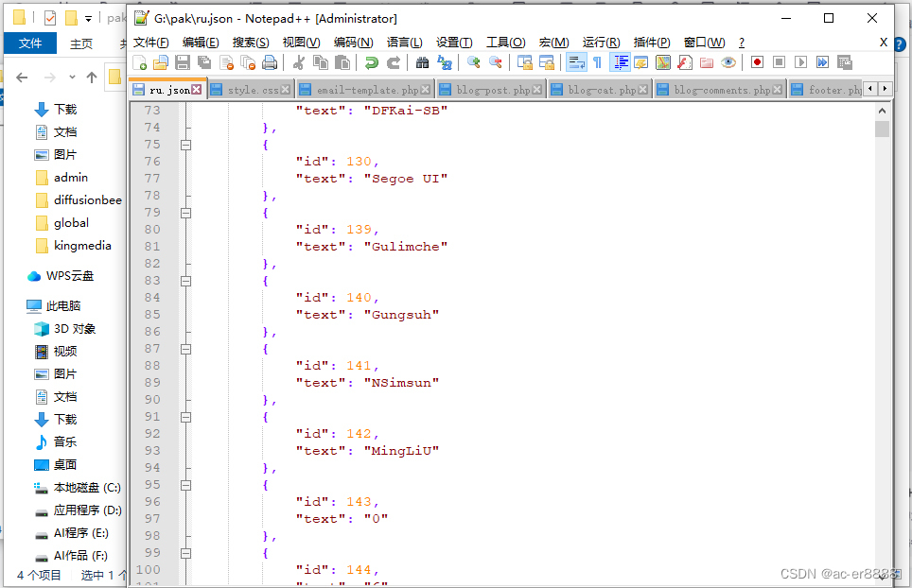Click the Open file toolbar icon
912x588 pixels.
161,62
